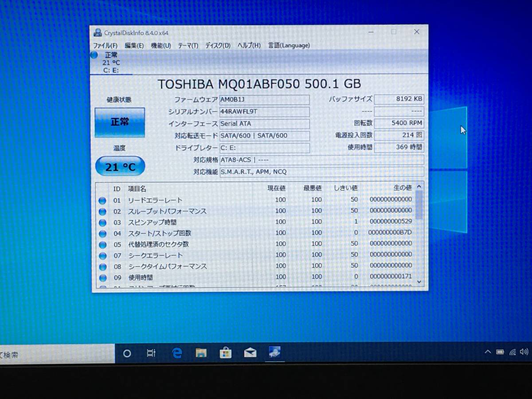
Task: Select the drive indicator dot above 21 °C
Action: pos(94,55)
